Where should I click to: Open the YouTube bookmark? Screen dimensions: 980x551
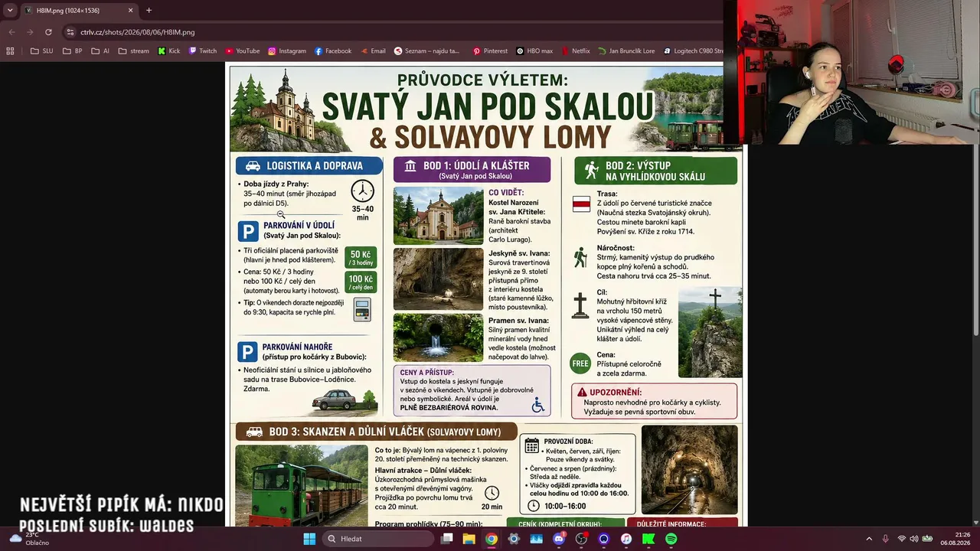click(x=242, y=51)
